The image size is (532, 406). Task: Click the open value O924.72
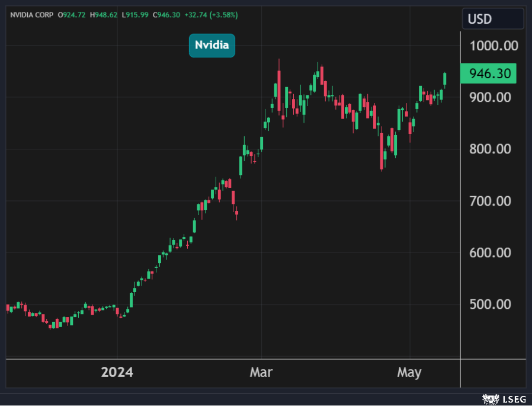point(72,14)
